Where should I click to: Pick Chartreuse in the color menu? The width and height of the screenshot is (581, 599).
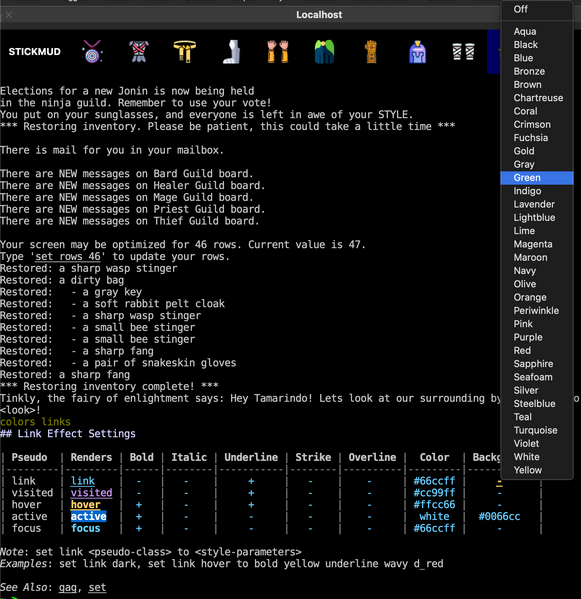coord(537,98)
